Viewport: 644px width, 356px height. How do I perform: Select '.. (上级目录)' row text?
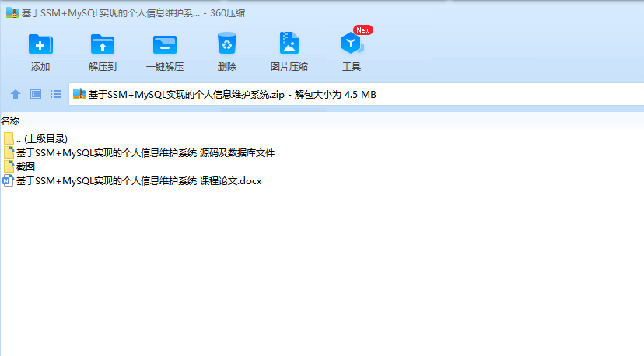[x=42, y=139]
